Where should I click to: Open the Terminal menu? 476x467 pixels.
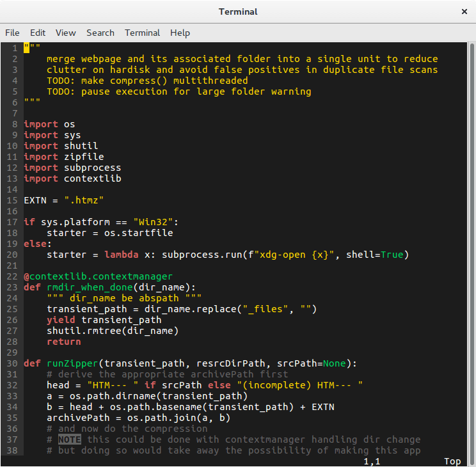coord(143,33)
